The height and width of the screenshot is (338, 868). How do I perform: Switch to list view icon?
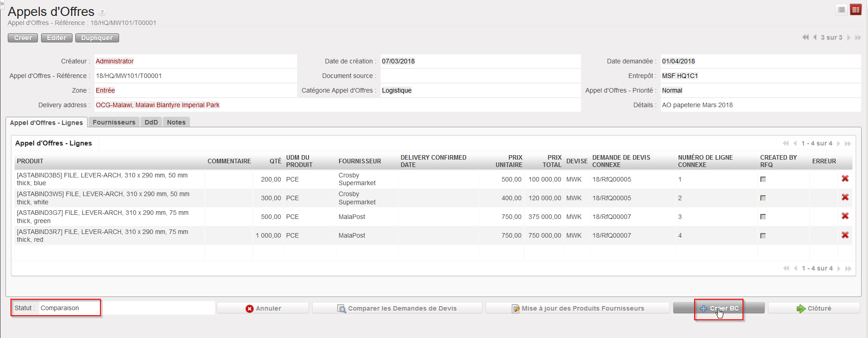point(842,10)
